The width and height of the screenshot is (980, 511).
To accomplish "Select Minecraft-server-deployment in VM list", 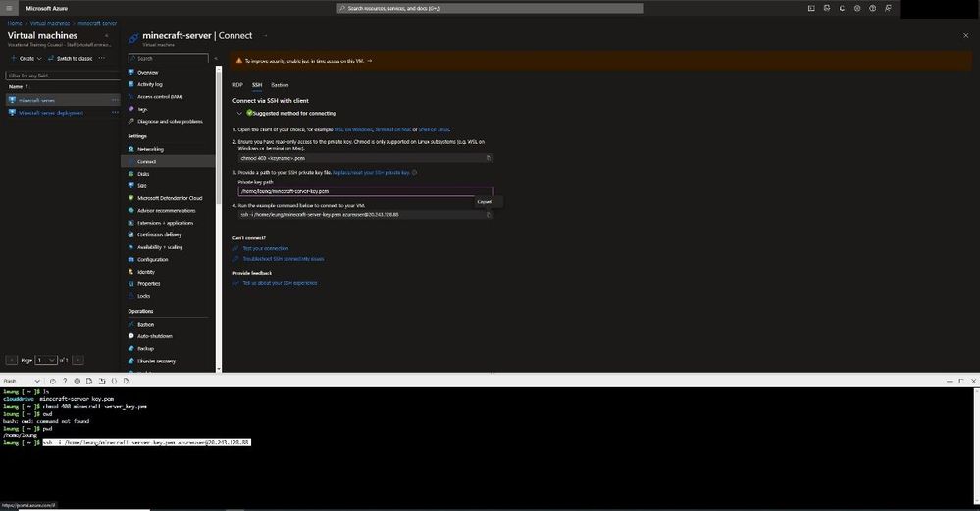I will [51, 113].
